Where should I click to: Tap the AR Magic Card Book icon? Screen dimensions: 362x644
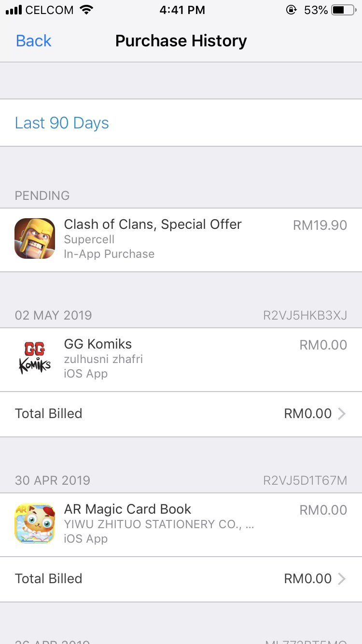(x=35, y=523)
